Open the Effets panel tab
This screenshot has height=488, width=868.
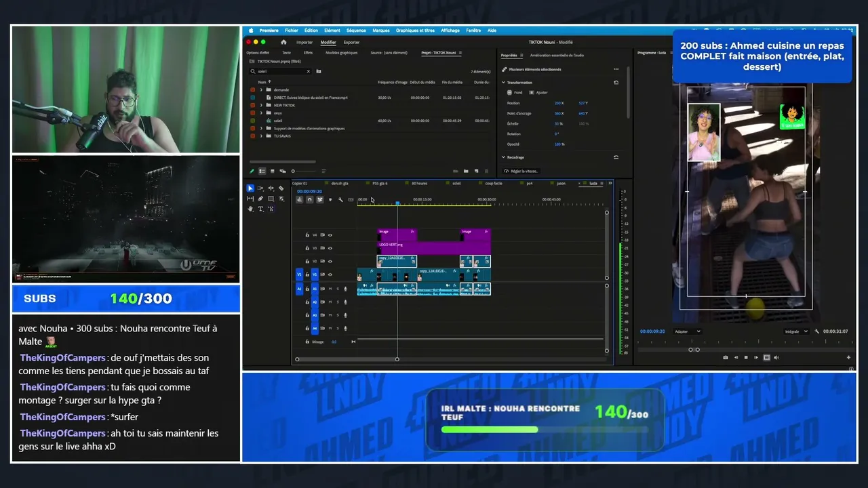(308, 53)
